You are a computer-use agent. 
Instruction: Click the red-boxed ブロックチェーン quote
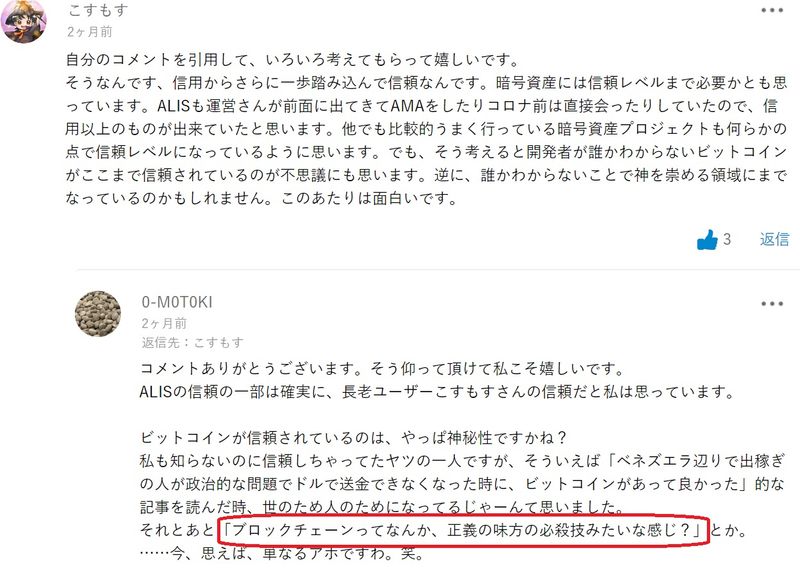point(463,530)
